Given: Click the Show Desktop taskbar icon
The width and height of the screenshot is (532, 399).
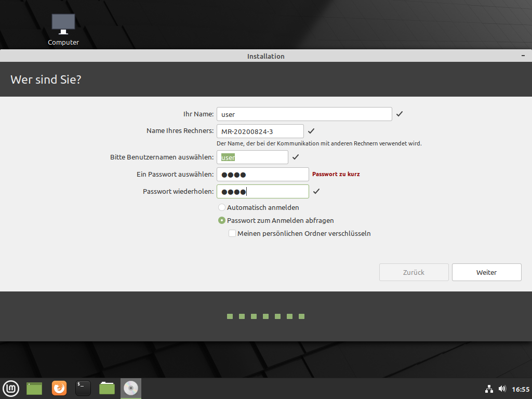Looking at the screenshot, I should 34,388.
